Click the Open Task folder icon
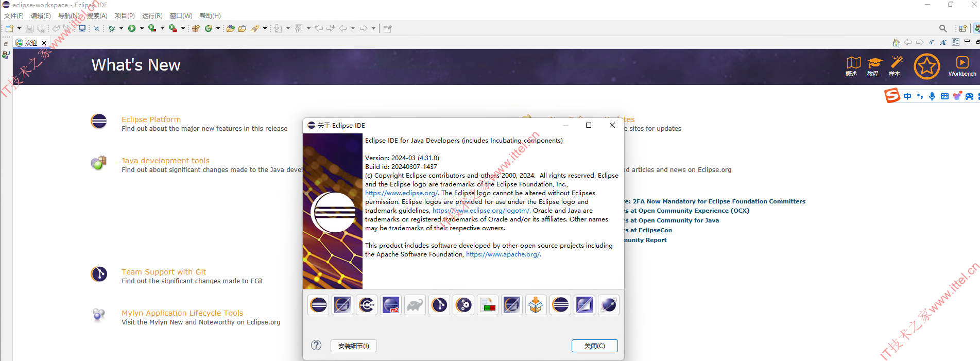The width and height of the screenshot is (980, 361). tap(242, 28)
